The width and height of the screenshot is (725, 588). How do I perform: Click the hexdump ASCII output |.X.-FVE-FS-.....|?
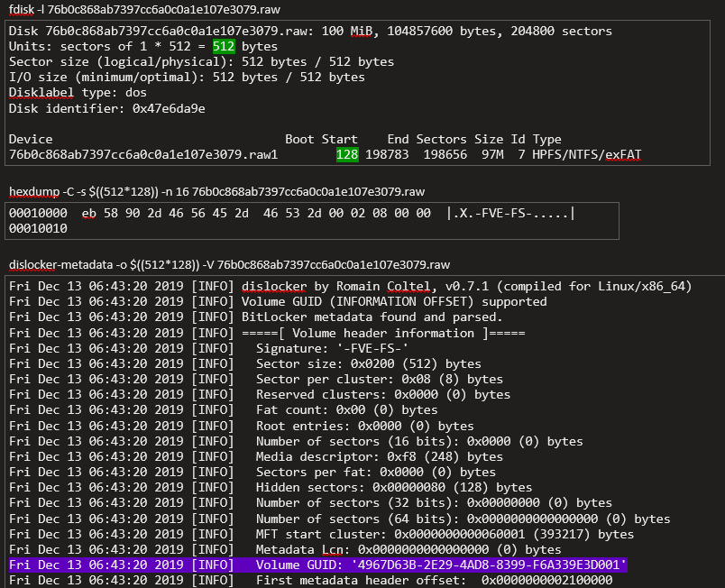(x=509, y=213)
